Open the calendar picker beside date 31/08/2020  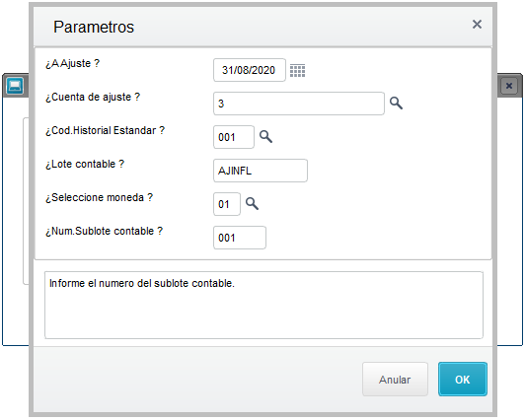point(297,71)
